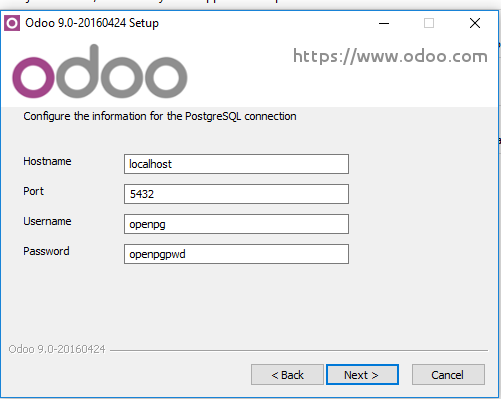
Task: Click the Password field containing openpgpwd
Action: pyautogui.click(x=236, y=254)
